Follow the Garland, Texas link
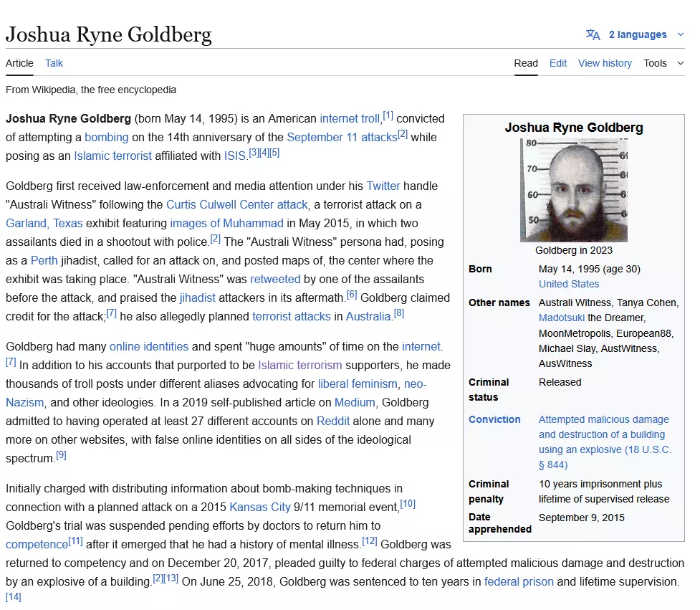The width and height of the screenshot is (700, 610). pos(44,223)
